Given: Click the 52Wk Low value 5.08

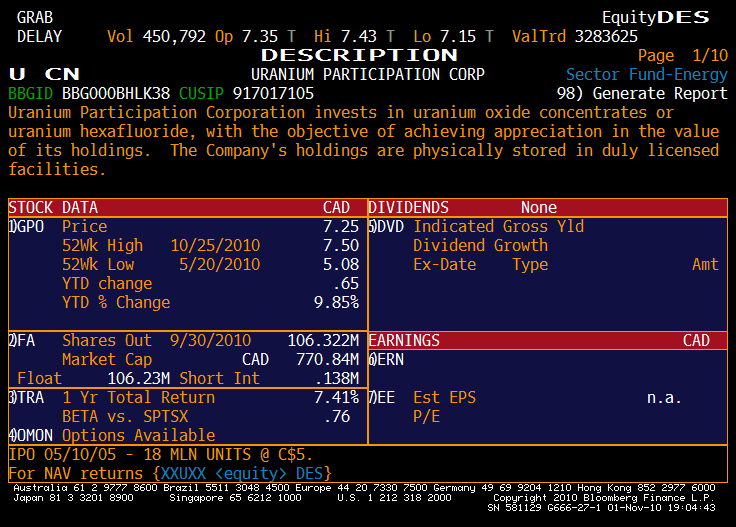Looking at the screenshot, I should [x=341, y=265].
